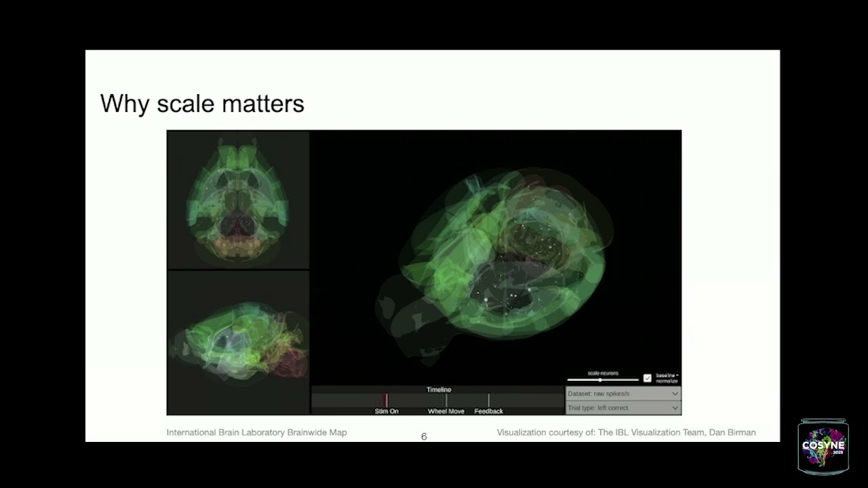Image resolution: width=868 pixels, height=488 pixels.
Task: Open the Trial type: left correct dropdown
Action: (623, 408)
